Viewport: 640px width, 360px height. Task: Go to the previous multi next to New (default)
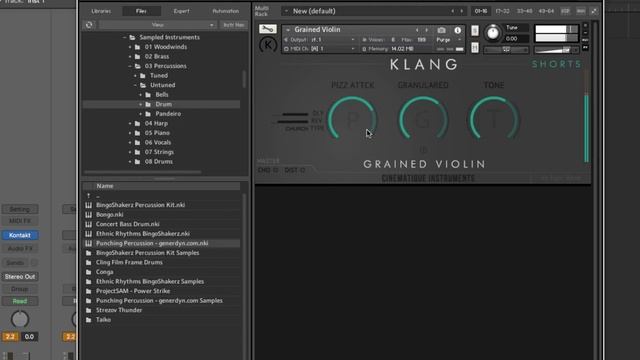(x=452, y=11)
